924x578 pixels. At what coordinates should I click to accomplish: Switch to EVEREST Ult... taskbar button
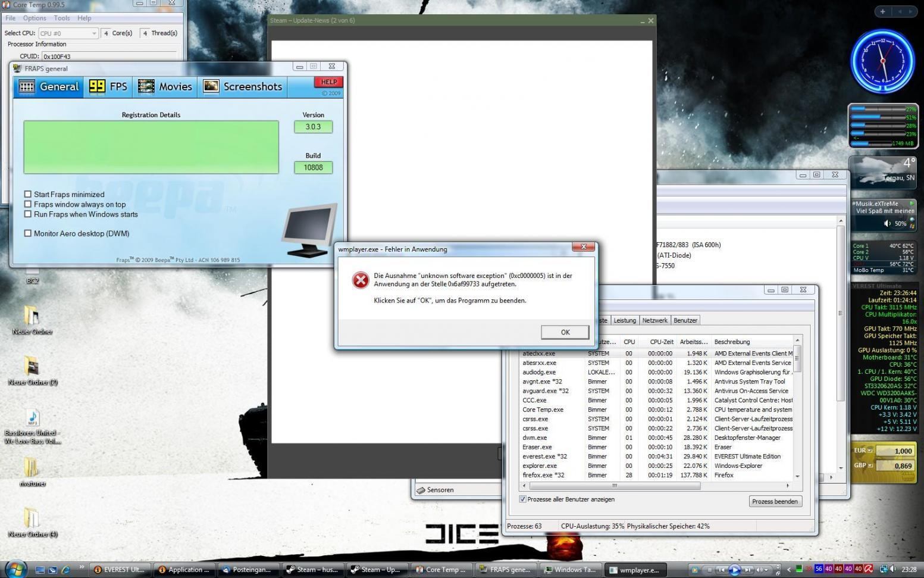click(x=120, y=570)
